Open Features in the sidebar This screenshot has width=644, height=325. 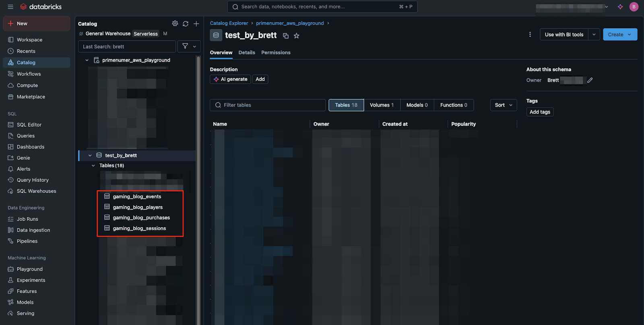tap(37, 291)
